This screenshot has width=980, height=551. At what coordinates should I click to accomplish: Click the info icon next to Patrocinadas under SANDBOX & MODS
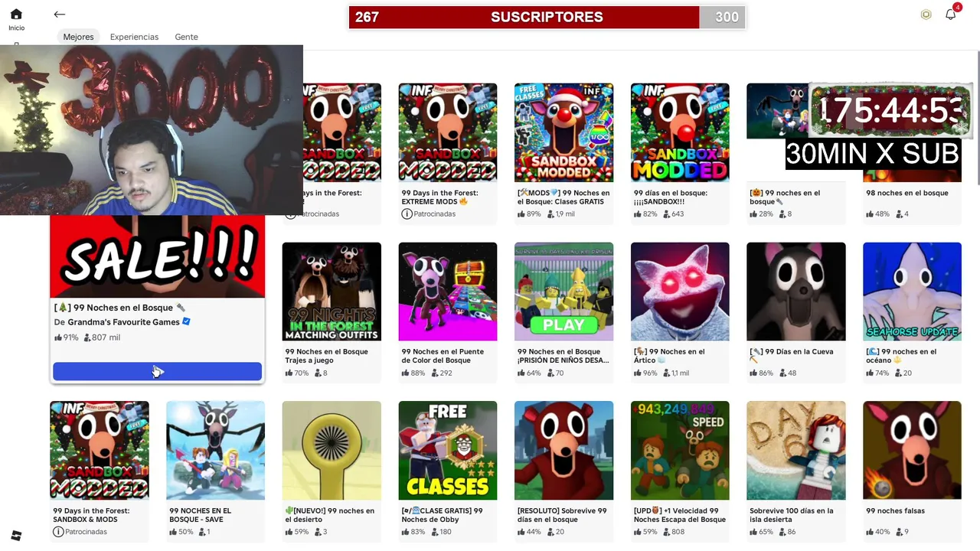[58, 531]
